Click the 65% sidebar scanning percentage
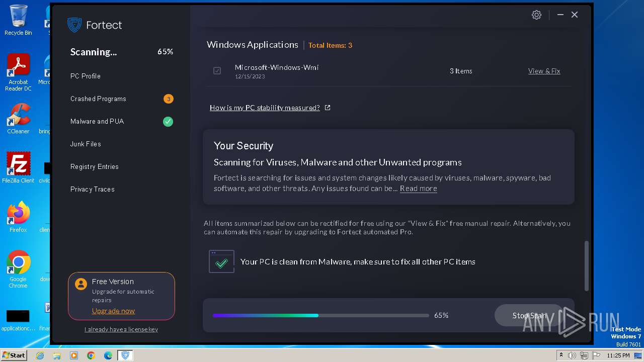Image resolution: width=644 pixels, height=362 pixels. click(x=165, y=52)
